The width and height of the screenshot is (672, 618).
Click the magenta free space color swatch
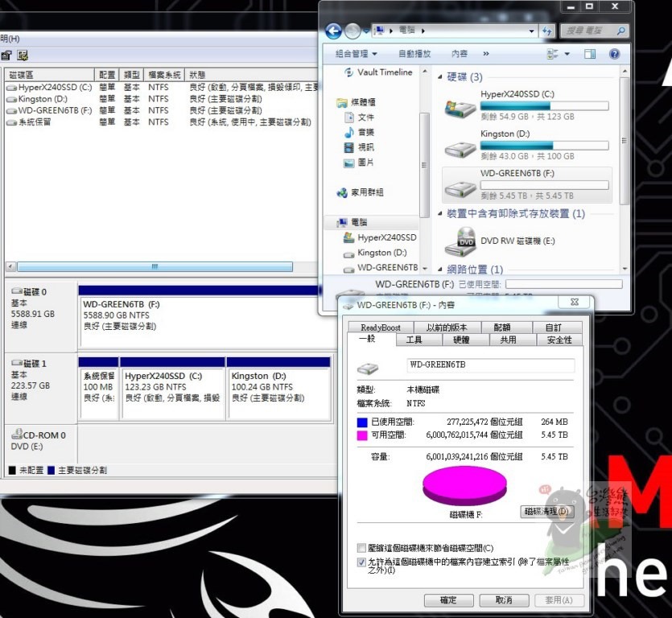tap(362, 435)
